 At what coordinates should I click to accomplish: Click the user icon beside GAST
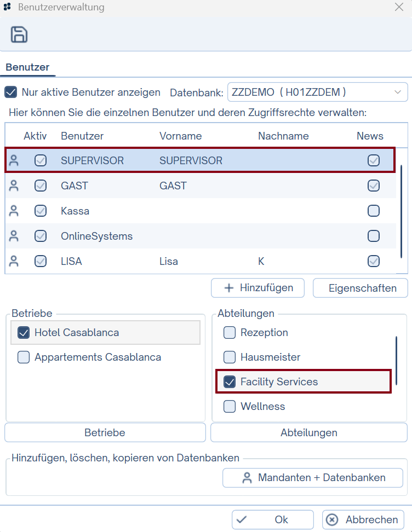[x=14, y=186]
